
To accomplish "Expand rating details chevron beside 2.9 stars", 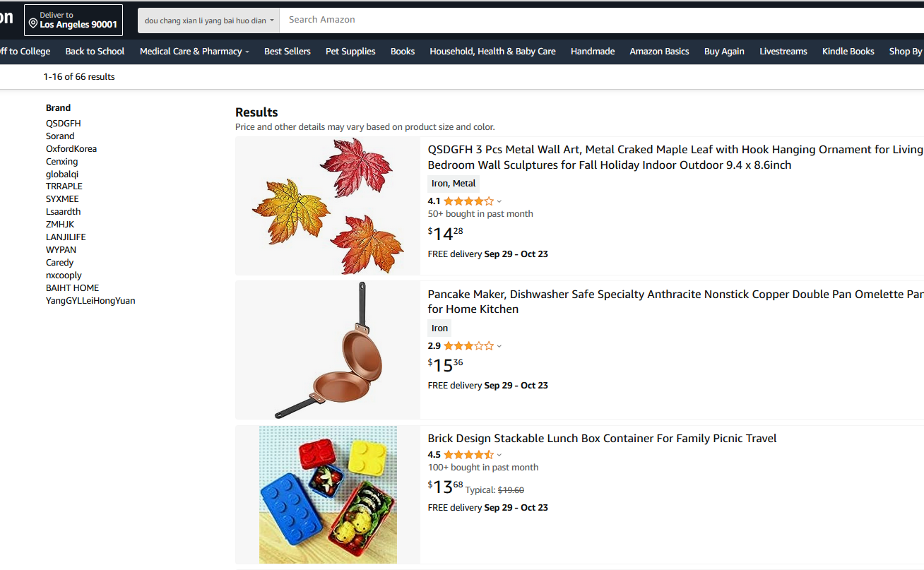I will pos(499,346).
